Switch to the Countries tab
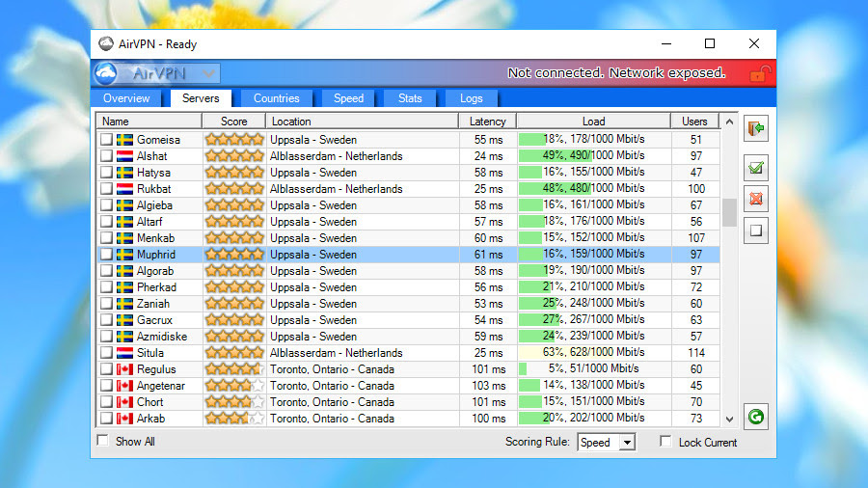The height and width of the screenshot is (488, 868). tap(276, 98)
